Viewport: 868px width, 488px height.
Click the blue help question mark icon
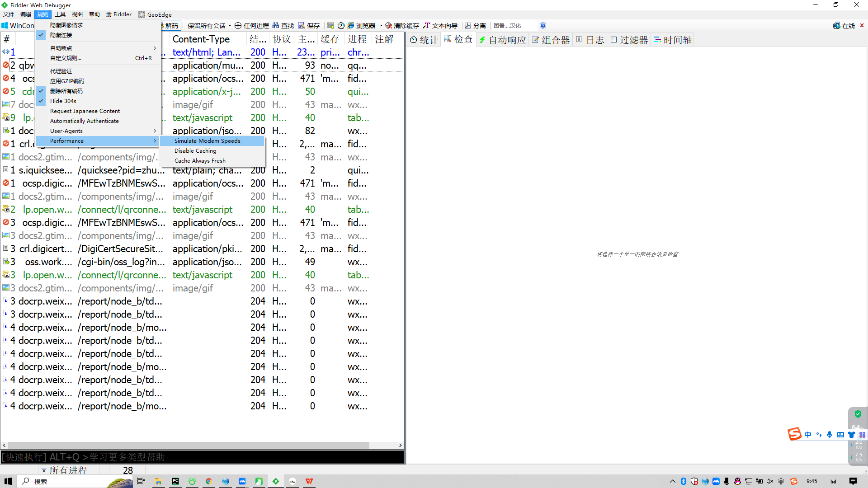(x=543, y=26)
